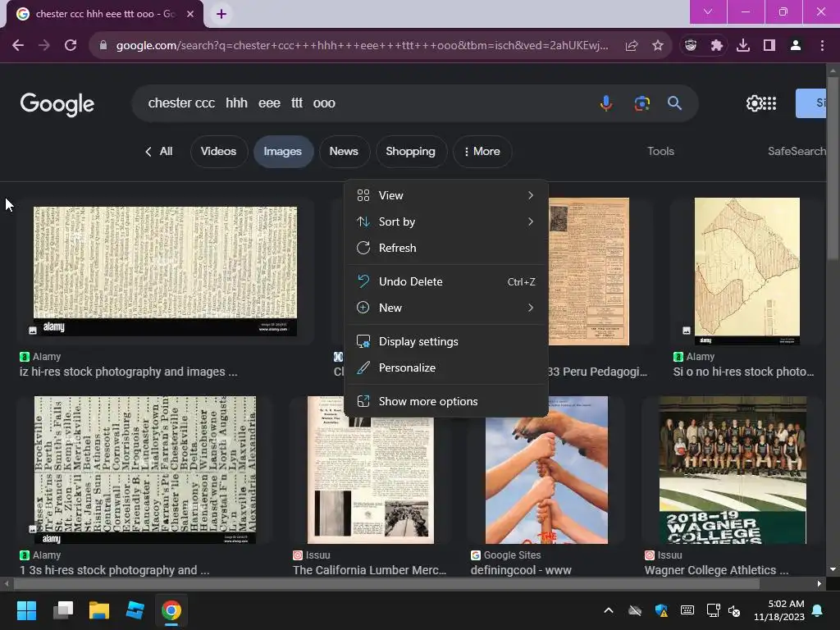Open the iz hi-res stock photography thumbnail

pos(165,271)
